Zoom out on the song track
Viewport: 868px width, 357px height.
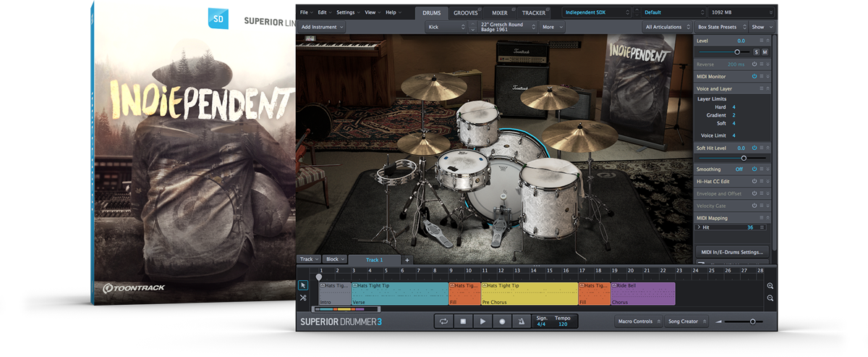[770, 298]
